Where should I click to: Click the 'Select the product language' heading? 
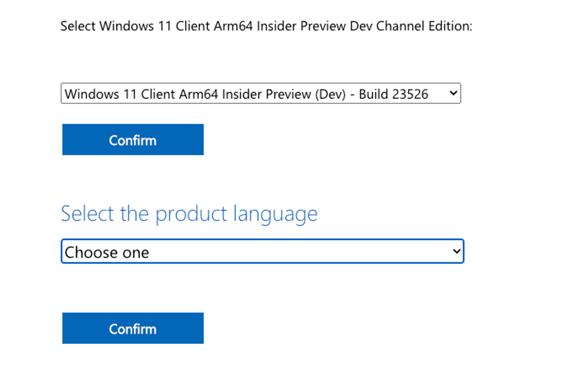pyautogui.click(x=189, y=214)
